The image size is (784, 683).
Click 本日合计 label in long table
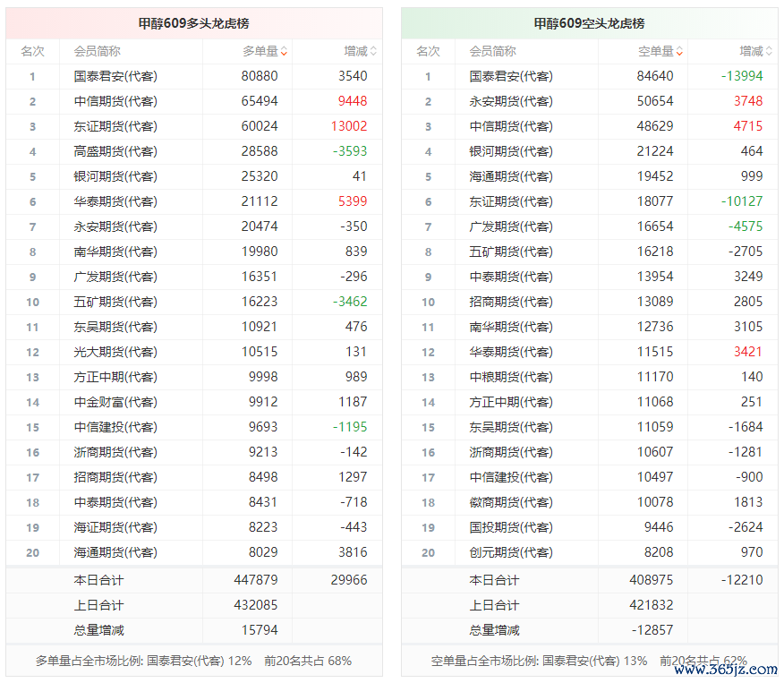click(98, 580)
